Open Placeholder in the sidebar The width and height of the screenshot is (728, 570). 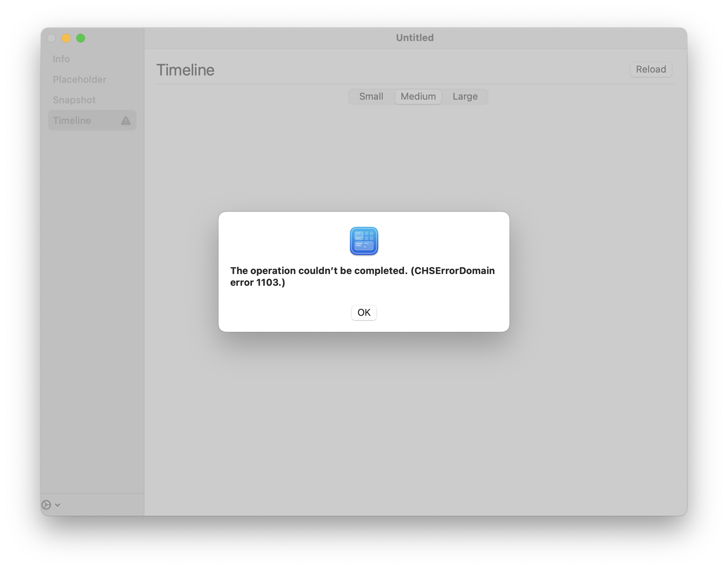coord(92,79)
